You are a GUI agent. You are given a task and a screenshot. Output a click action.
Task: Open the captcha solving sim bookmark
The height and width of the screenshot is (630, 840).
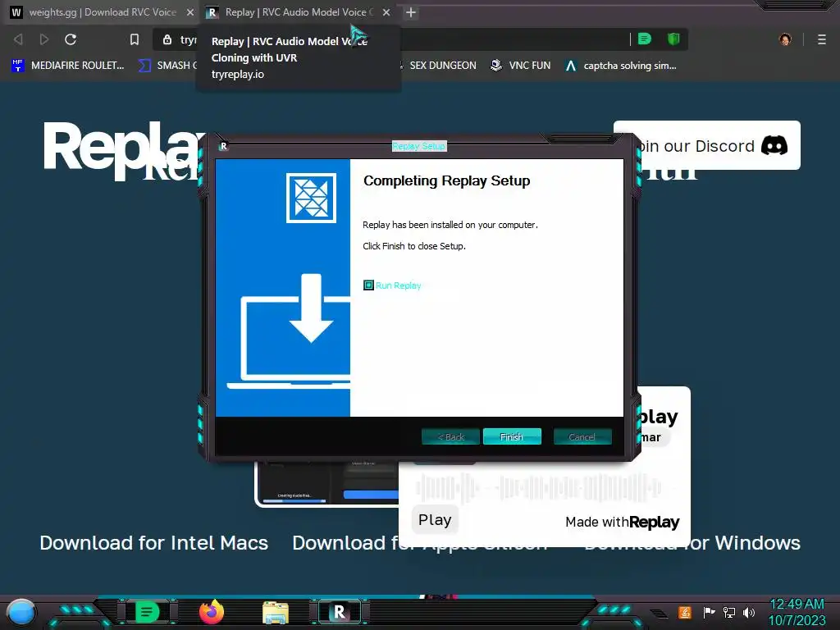tap(621, 66)
